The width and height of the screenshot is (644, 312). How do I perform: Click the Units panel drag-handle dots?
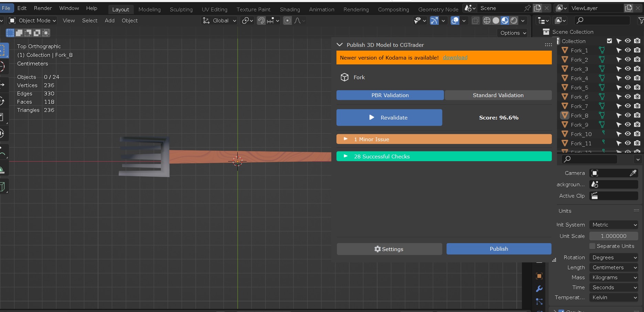636,210
